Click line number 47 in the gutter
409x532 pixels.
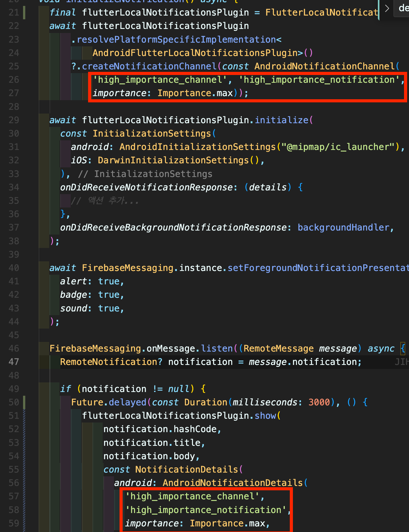pyautogui.click(x=14, y=362)
